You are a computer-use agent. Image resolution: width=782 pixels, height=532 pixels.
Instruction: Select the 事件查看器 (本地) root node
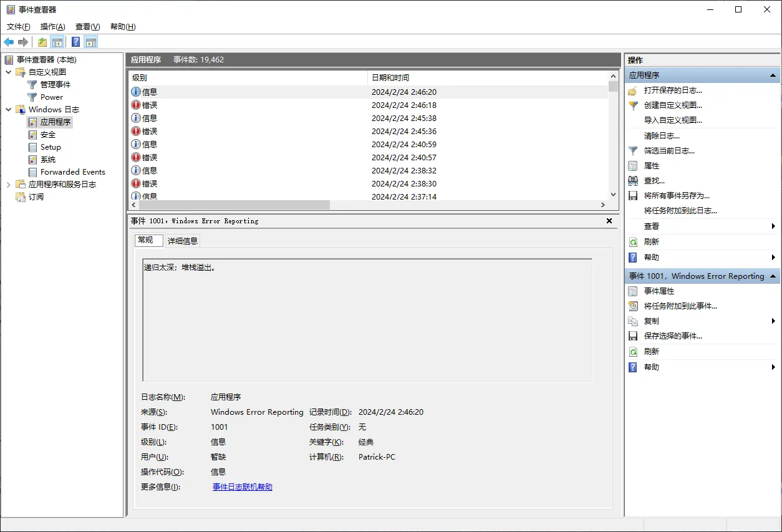point(46,59)
